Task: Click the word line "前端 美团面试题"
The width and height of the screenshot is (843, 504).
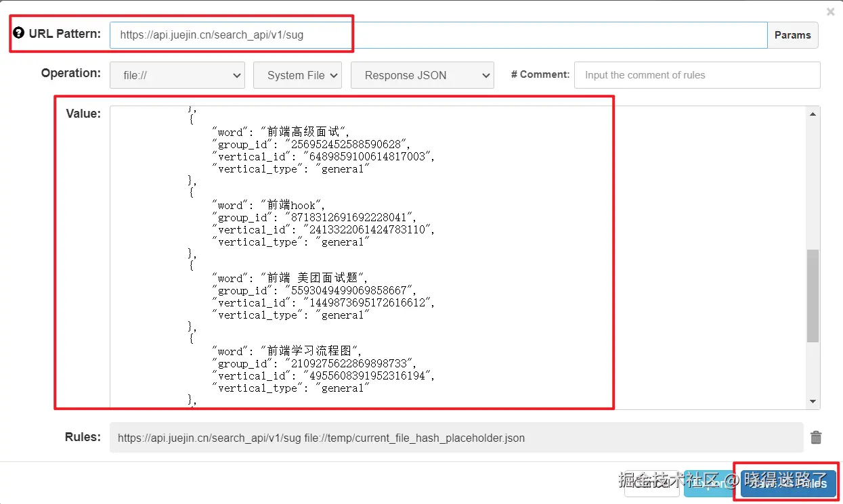Action: (291, 278)
